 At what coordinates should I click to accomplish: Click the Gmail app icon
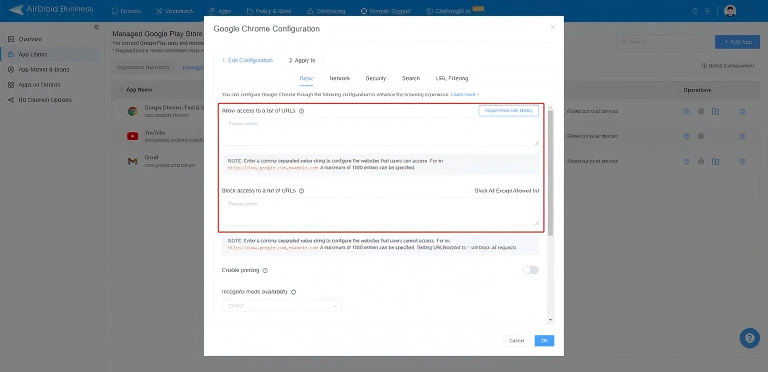pyautogui.click(x=132, y=161)
